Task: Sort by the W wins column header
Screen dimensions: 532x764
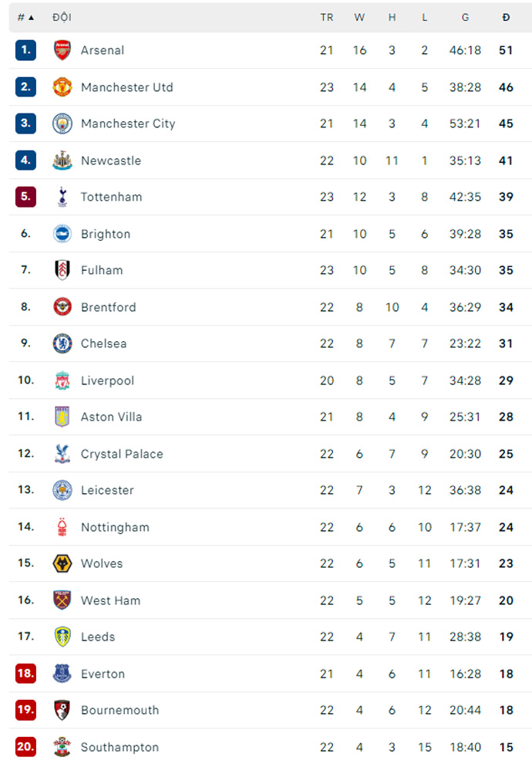Action: (x=359, y=17)
